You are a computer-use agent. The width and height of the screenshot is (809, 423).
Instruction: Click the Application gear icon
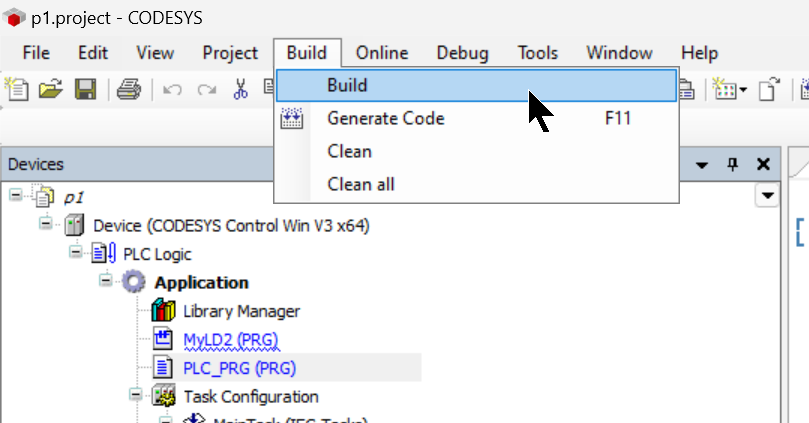(x=134, y=282)
